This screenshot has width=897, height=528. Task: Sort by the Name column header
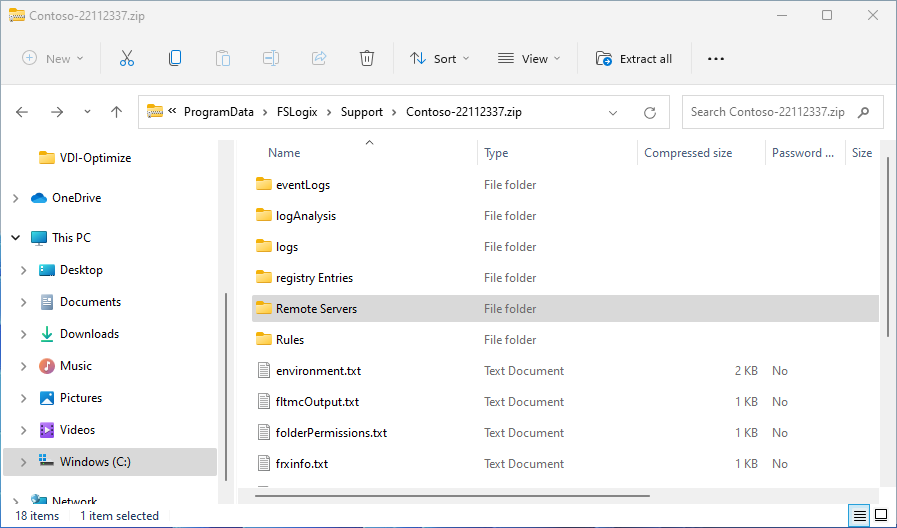[284, 153]
